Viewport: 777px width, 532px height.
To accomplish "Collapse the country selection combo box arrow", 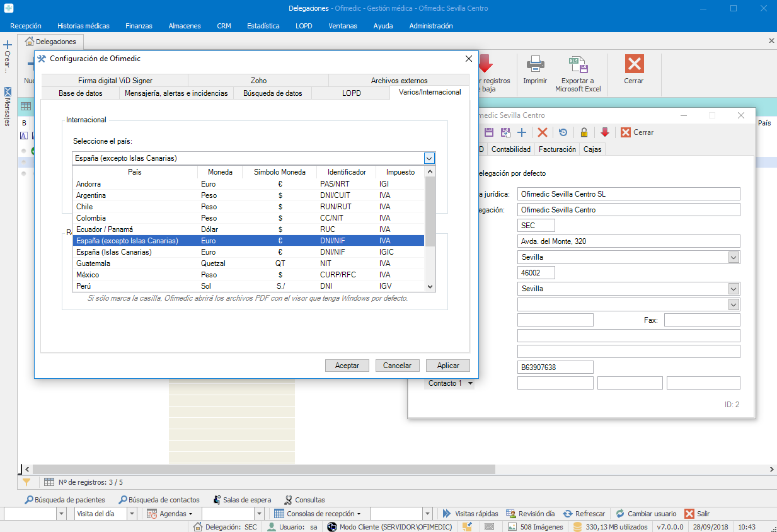I will [x=429, y=158].
